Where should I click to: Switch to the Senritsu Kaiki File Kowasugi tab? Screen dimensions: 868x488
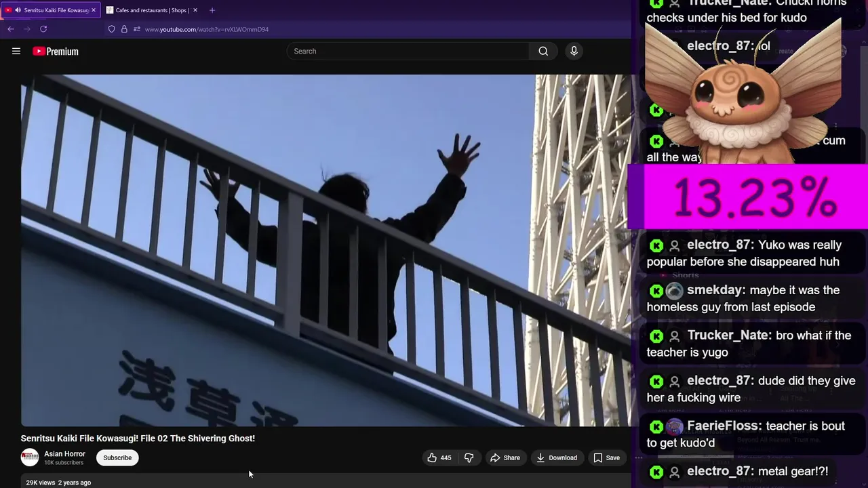[52, 10]
